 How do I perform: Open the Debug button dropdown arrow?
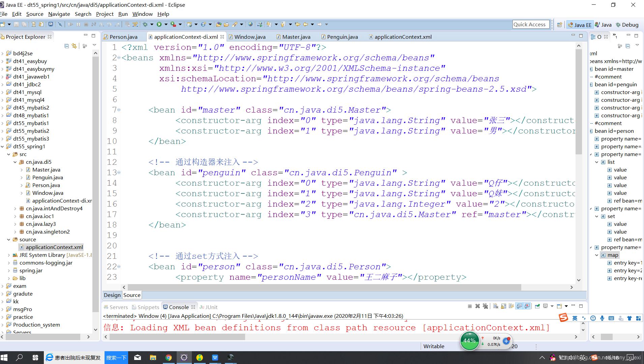(x=152, y=24)
